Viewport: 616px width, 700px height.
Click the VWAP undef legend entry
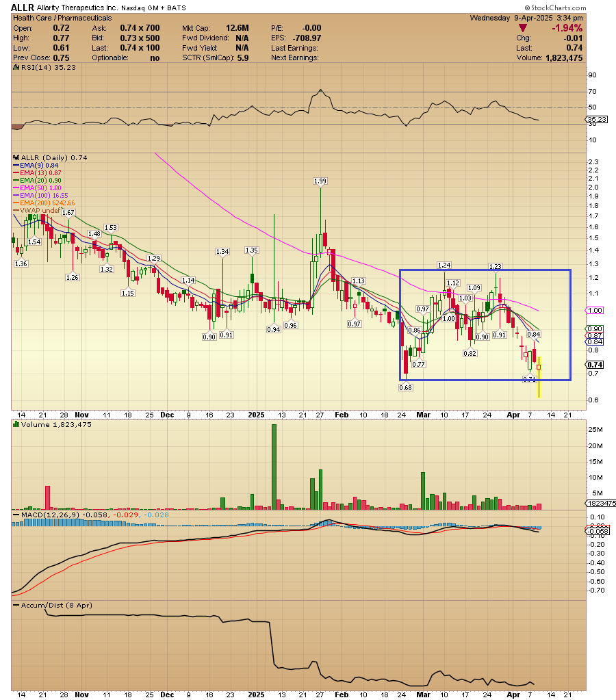37,210
